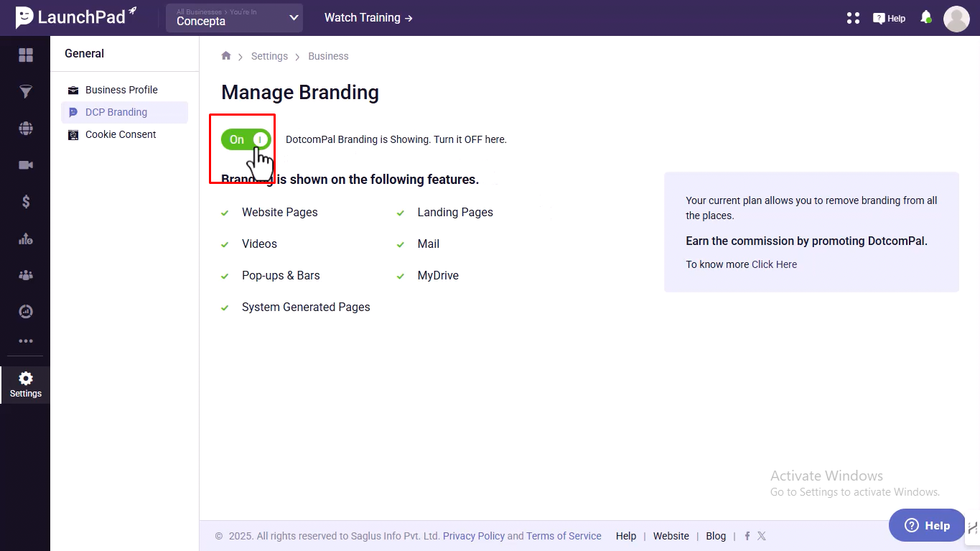This screenshot has height=551, width=980.
Task: Go to Business in breadcrumb
Action: tap(328, 56)
